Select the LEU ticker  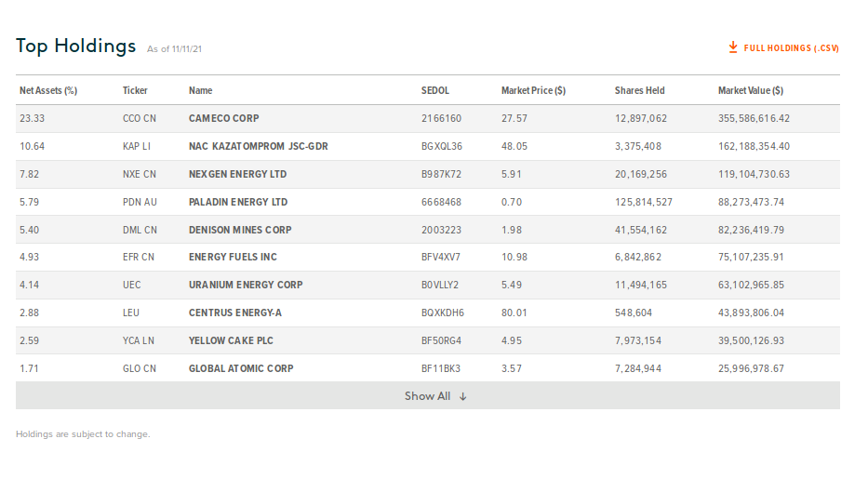click(x=130, y=313)
